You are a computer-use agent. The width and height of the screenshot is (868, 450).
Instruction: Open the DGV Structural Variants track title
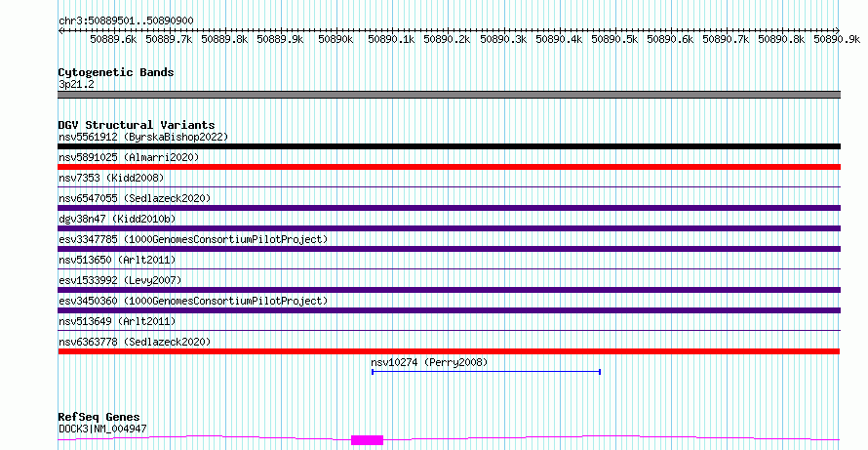click(137, 125)
